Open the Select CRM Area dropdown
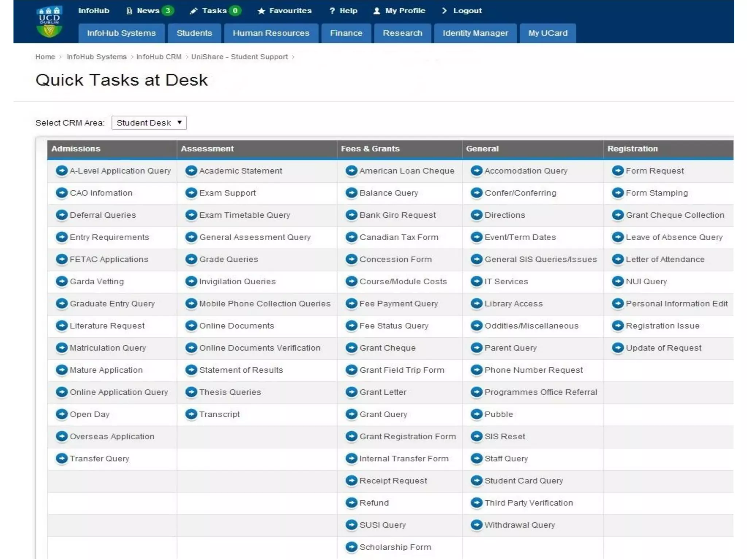This screenshot has height=560, width=747. coord(149,123)
